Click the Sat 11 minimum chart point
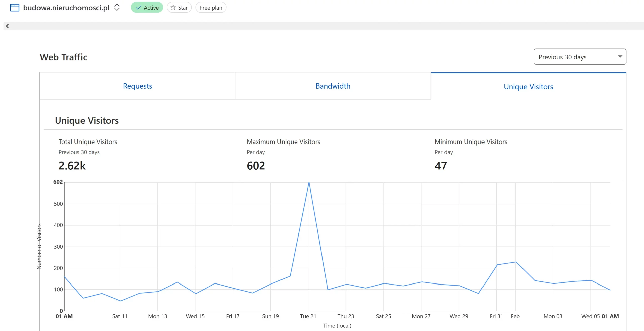Screen dimensions: 644x331 [120, 301]
